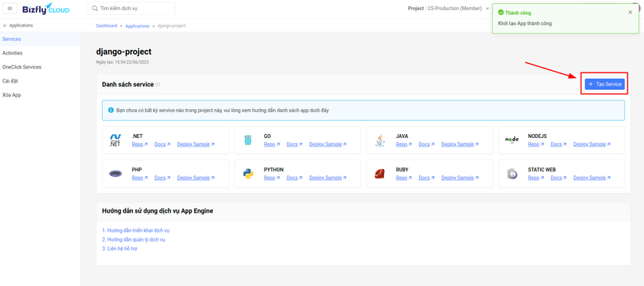Open the JAVA Deploy Sample link
This screenshot has height=286, width=644.
(x=460, y=144)
